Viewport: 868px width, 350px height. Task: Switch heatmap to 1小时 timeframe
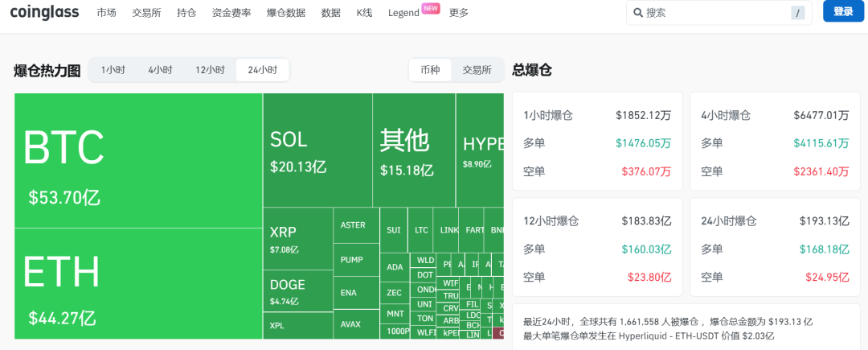point(113,70)
